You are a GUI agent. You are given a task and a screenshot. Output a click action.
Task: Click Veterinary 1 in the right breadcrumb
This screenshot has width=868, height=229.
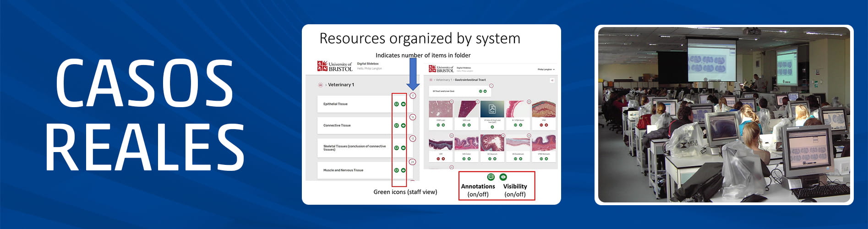pyautogui.click(x=443, y=80)
